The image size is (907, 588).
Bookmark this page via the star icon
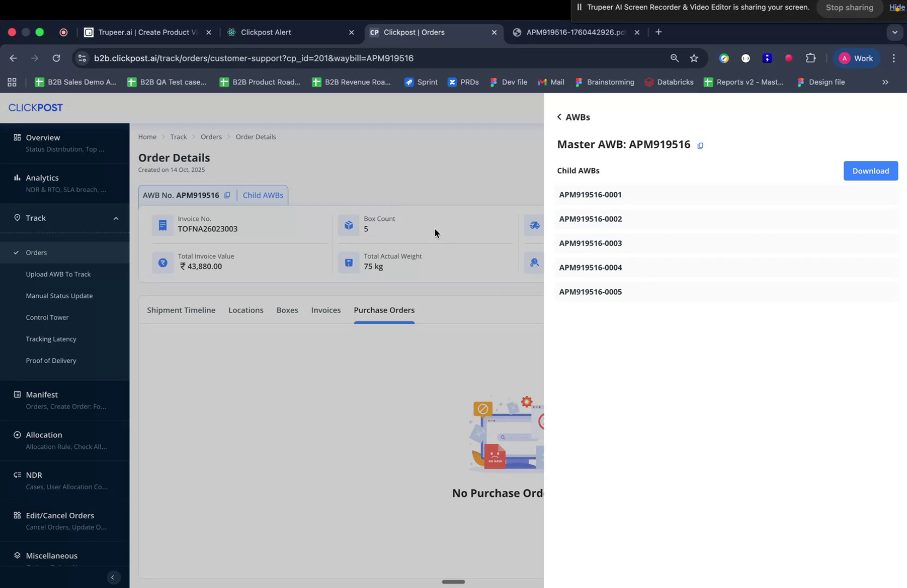point(694,58)
